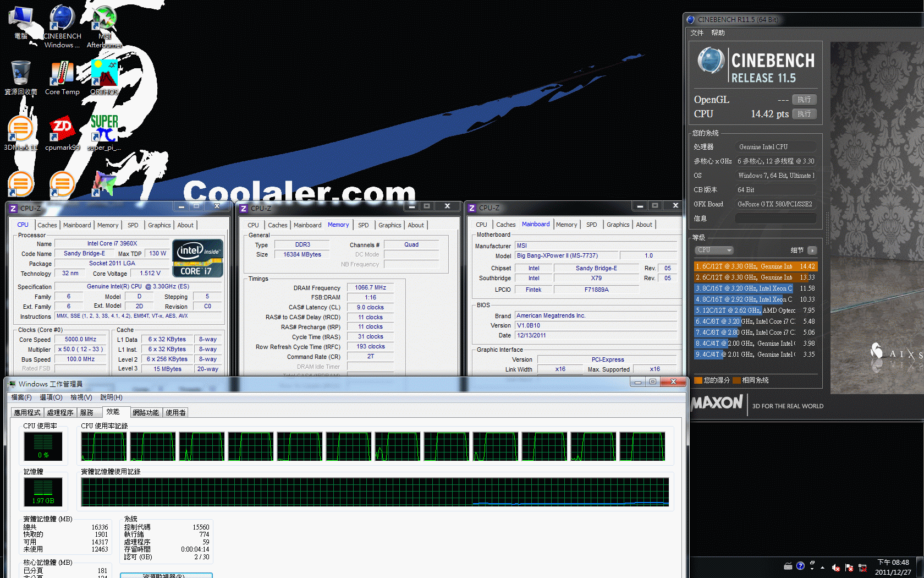924x578 pixels.
Task: Open the 檔案(F) menu in Task Manager
Action: [21, 397]
